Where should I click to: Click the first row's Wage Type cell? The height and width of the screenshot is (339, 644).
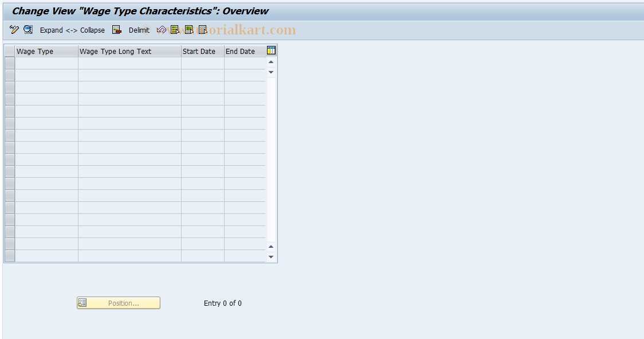point(46,63)
